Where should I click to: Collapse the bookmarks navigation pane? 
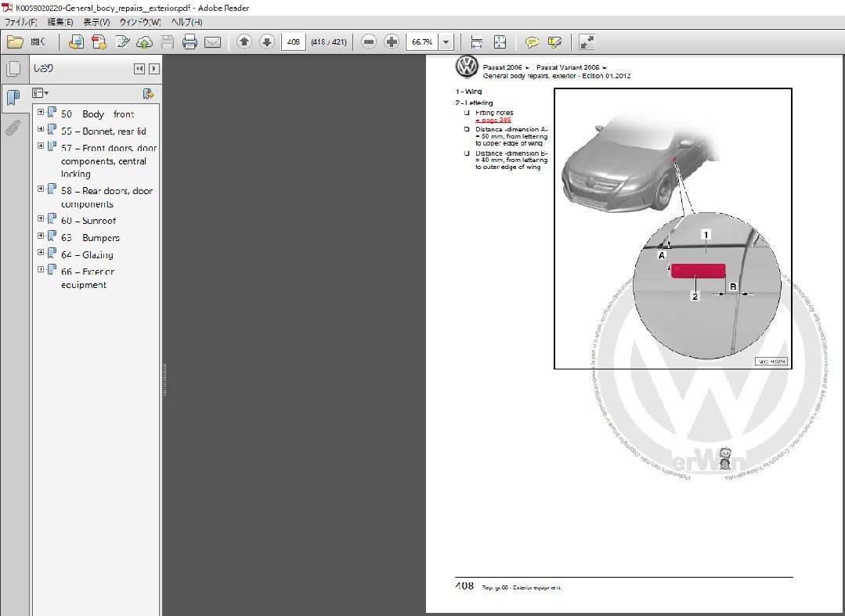(139, 68)
